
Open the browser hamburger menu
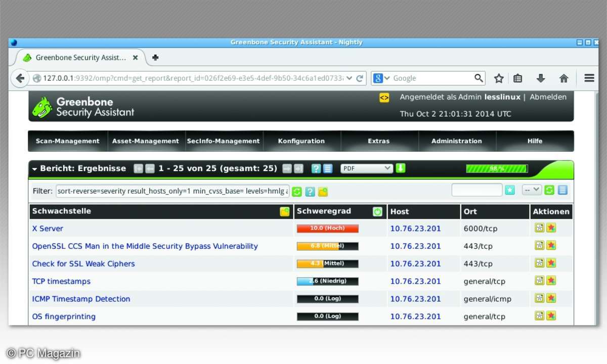click(x=589, y=78)
